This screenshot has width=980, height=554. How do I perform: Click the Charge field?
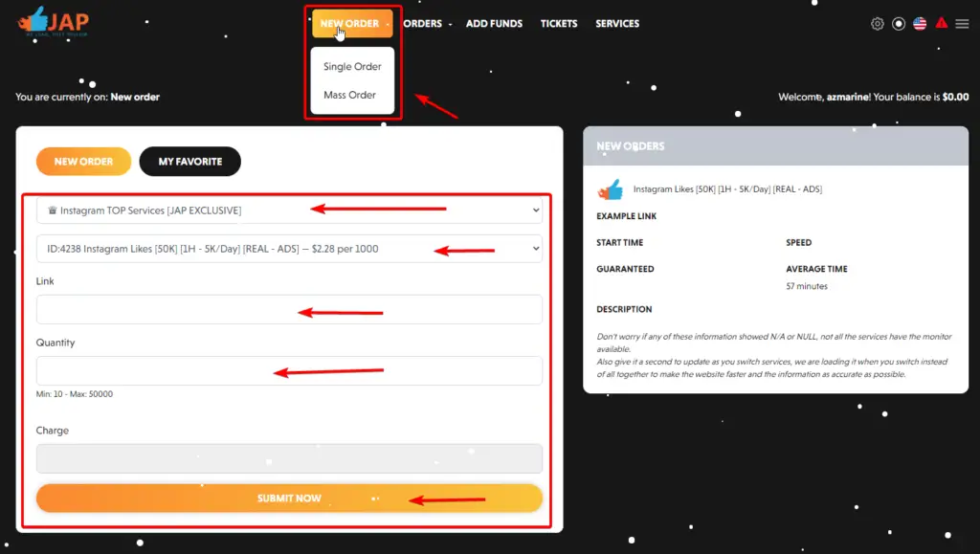(x=289, y=458)
